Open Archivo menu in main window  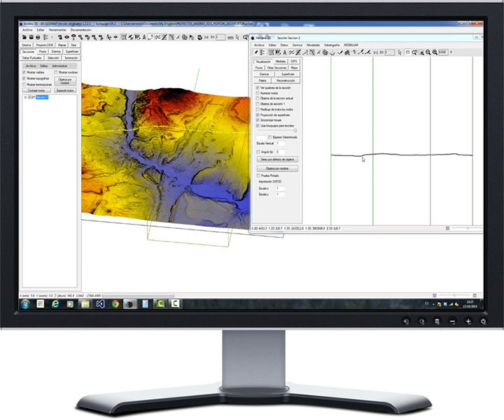click(27, 30)
